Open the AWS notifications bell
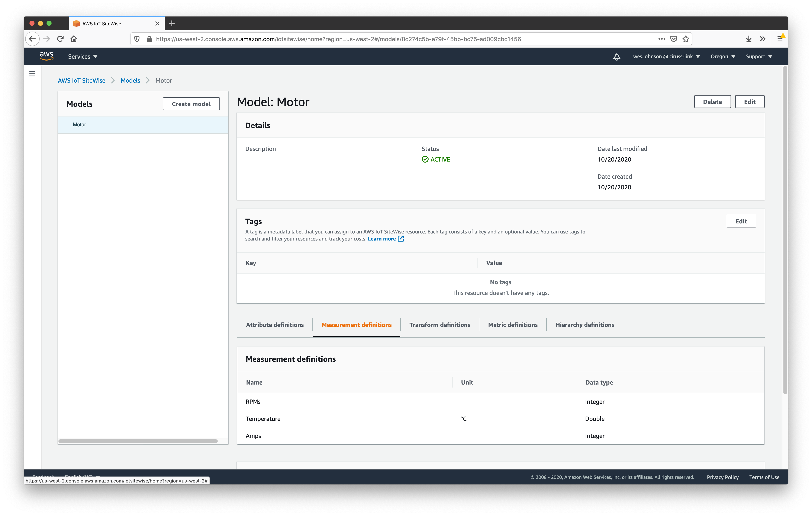 click(x=616, y=56)
